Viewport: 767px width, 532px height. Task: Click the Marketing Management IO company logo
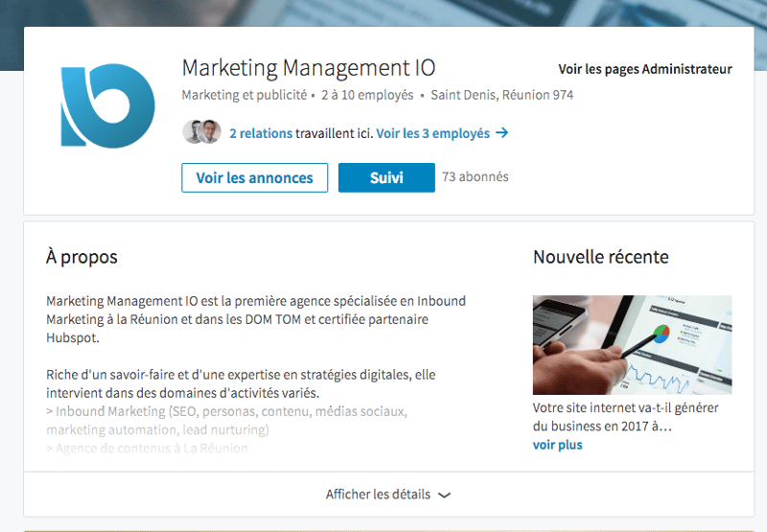click(x=107, y=105)
